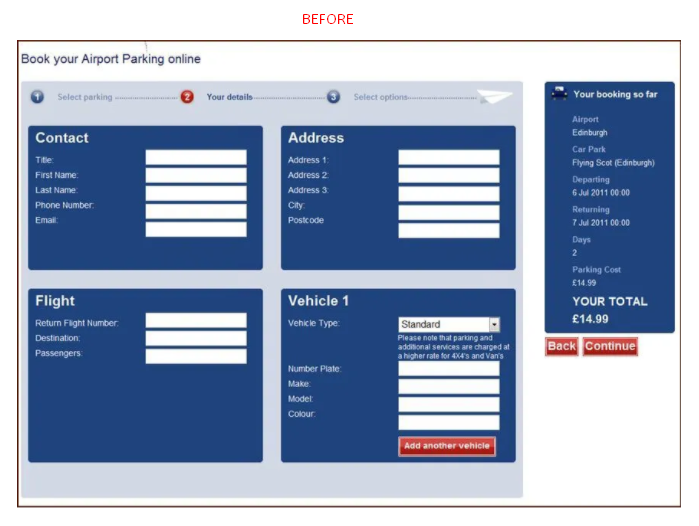The height and width of the screenshot is (526, 699).
Task: Go to the Select options step
Action: pyautogui.click(x=380, y=97)
